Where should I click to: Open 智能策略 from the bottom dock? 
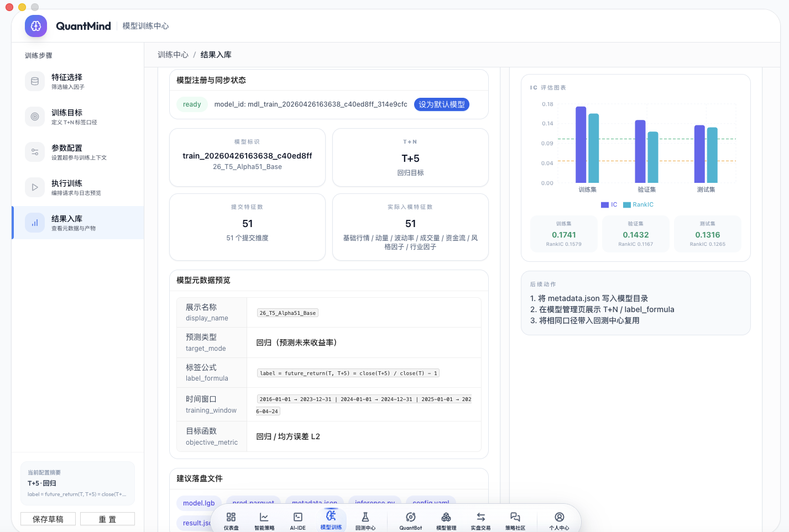264,520
